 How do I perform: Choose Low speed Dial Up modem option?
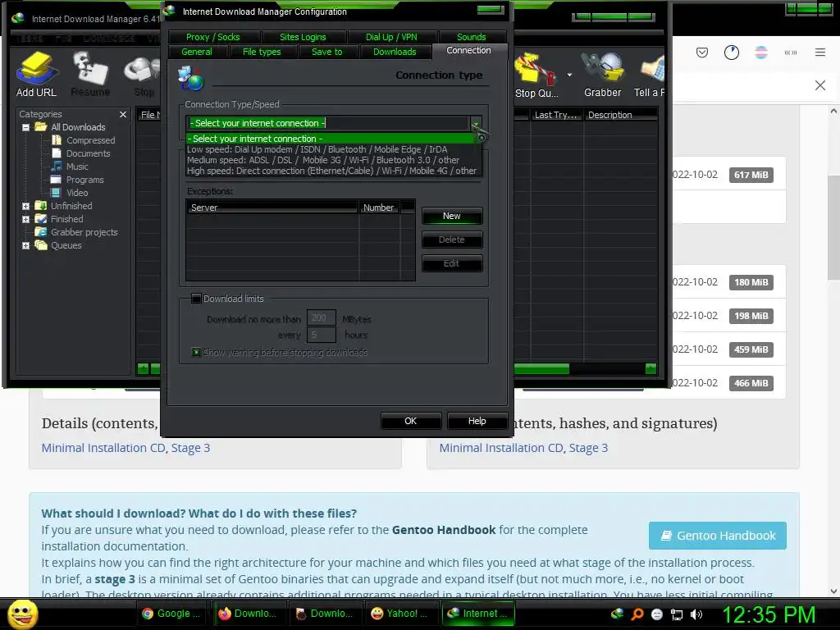[x=334, y=149]
